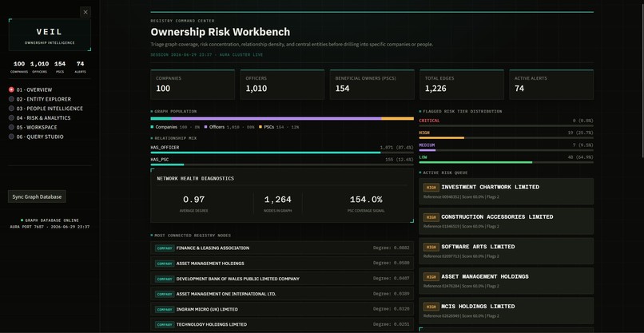Click COMPANY tag beside Development Bank of Wales

pyautogui.click(x=165, y=279)
